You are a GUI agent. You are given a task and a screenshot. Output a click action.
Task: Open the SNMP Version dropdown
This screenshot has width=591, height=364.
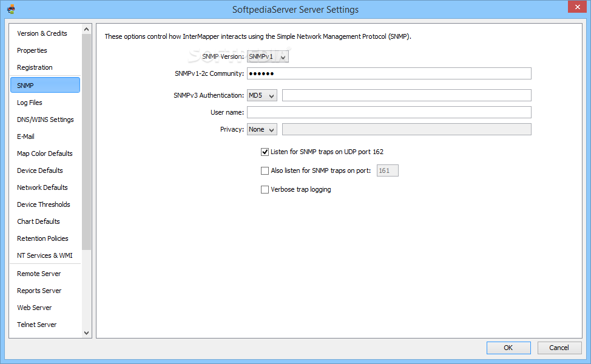click(268, 56)
